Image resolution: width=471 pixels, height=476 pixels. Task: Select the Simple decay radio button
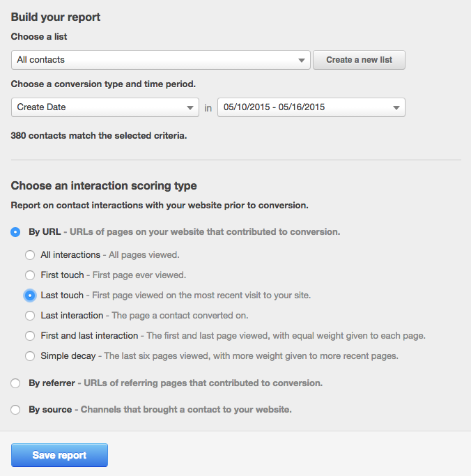pos(30,356)
